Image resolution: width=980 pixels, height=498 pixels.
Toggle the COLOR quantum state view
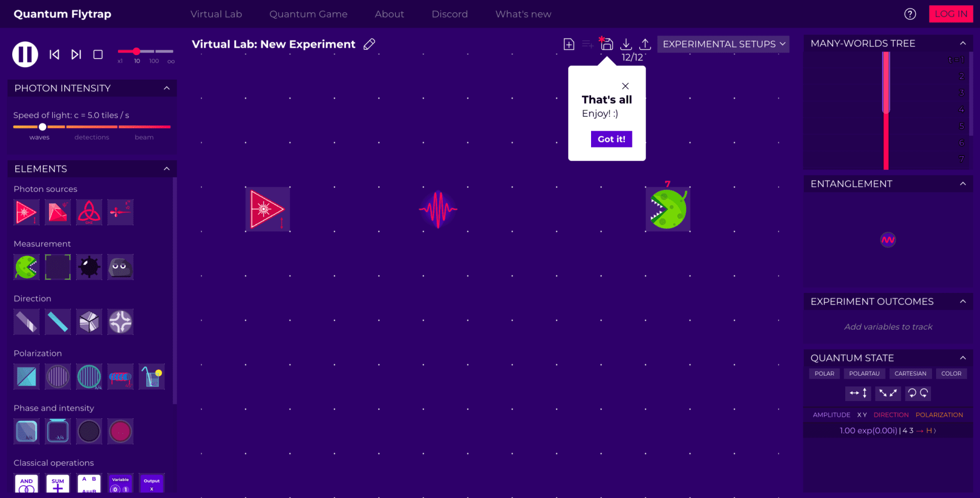tap(951, 373)
